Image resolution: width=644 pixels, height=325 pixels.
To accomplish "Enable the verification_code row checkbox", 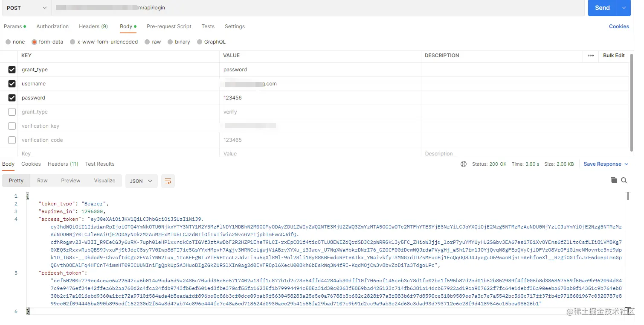I will [x=12, y=140].
